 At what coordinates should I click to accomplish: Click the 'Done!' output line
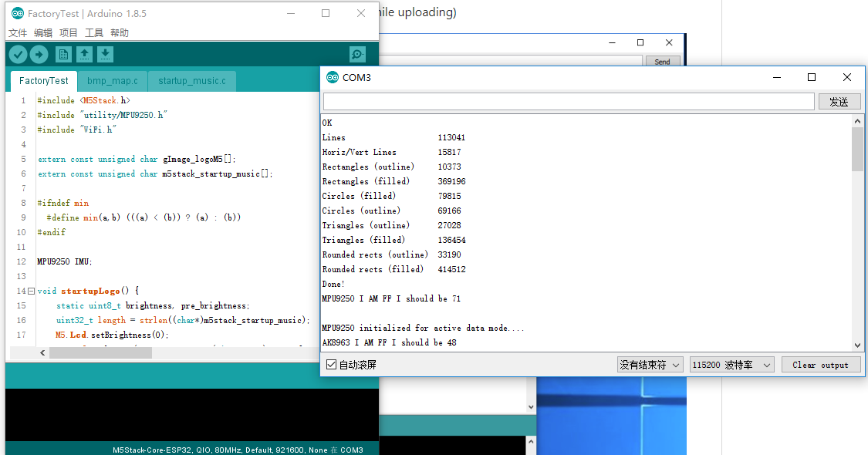pyautogui.click(x=333, y=284)
